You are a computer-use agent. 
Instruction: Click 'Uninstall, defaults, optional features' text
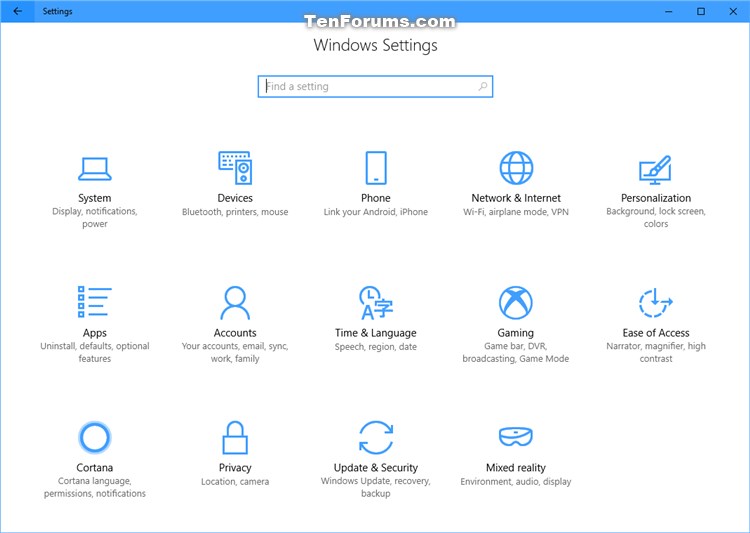[x=95, y=352]
